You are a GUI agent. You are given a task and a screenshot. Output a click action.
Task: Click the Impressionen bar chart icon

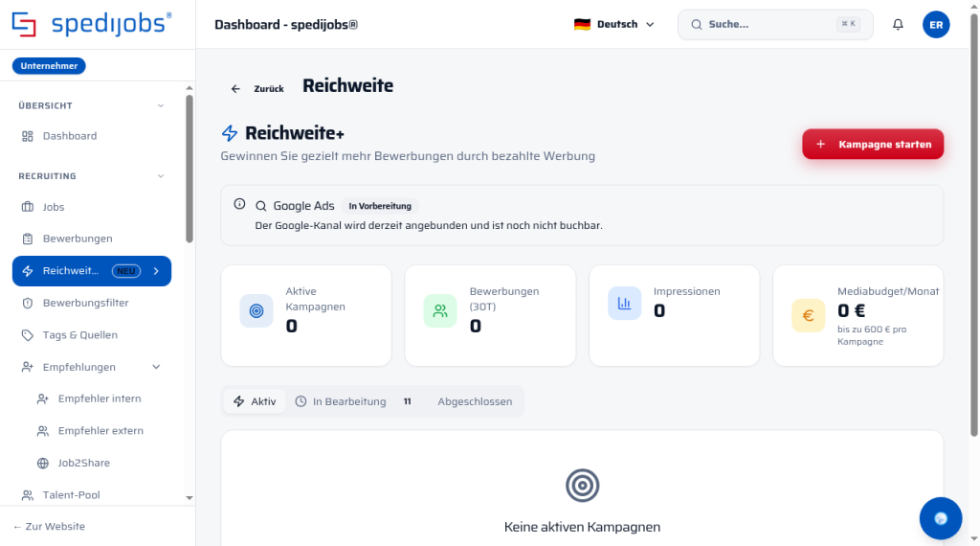tap(624, 304)
